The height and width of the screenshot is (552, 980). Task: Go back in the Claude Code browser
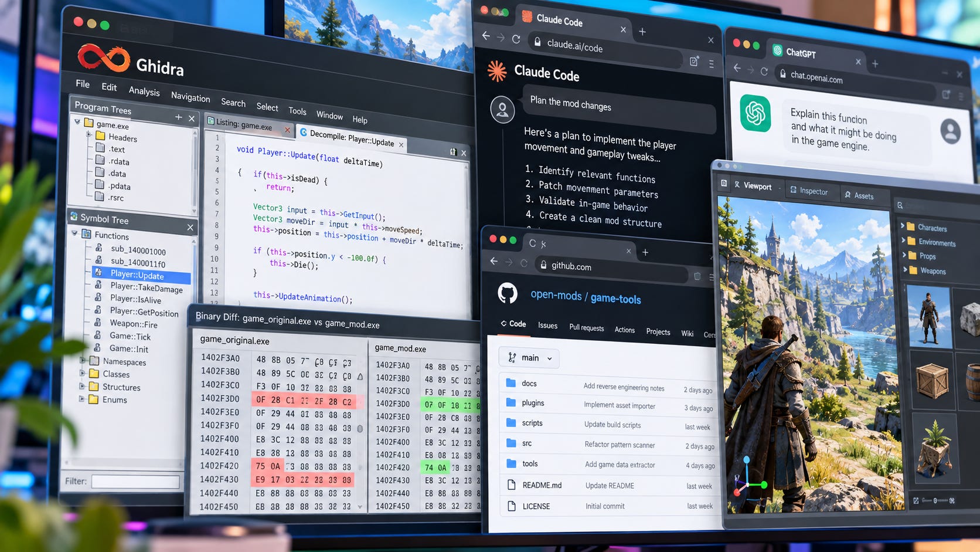coord(486,36)
